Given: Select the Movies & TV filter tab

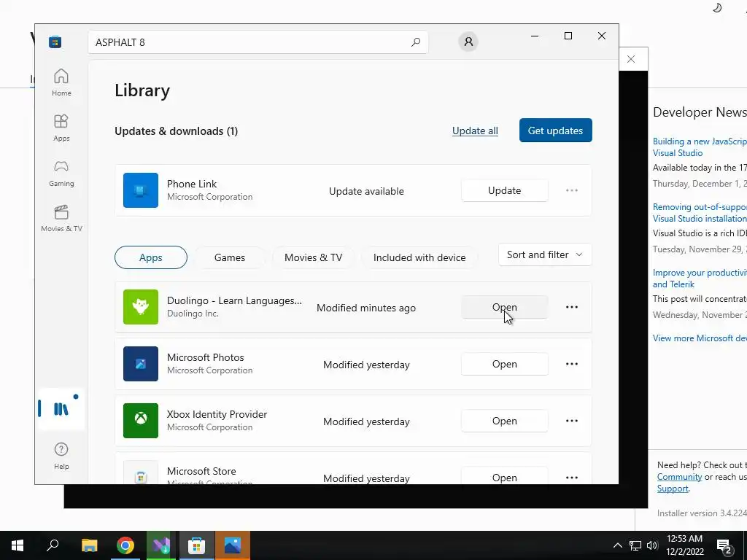Looking at the screenshot, I should click(314, 257).
